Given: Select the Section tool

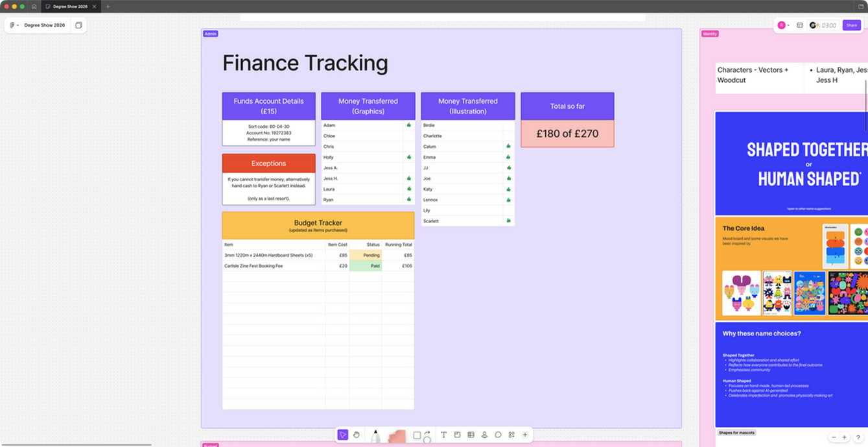Looking at the screenshot, I should click(x=457, y=435).
